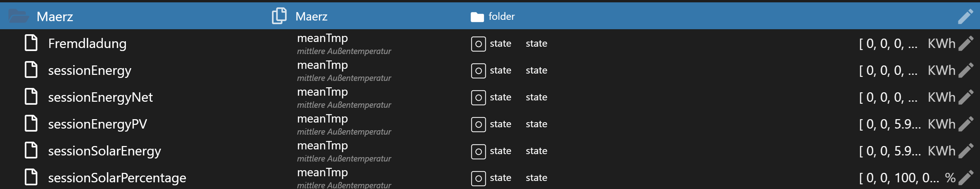Select the Fremdladung state item

[x=87, y=43]
